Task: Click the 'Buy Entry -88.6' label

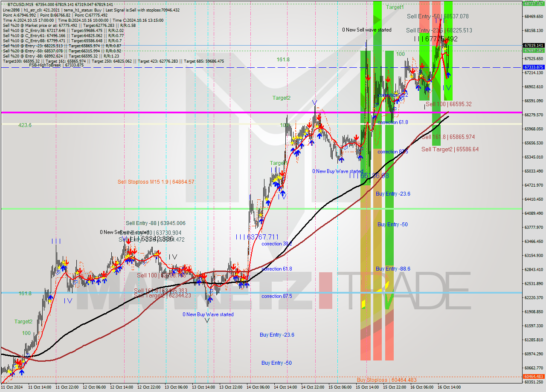Action: point(393,268)
